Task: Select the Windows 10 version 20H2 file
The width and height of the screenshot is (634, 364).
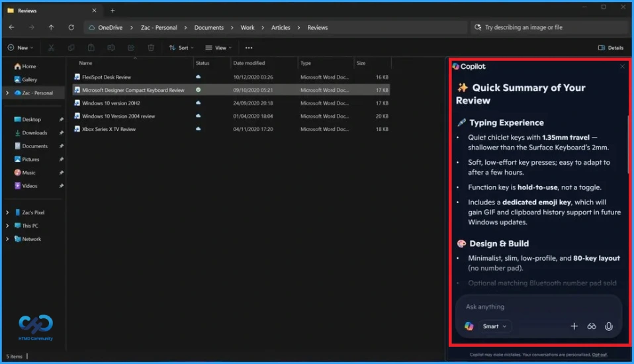Action: tap(231, 103)
